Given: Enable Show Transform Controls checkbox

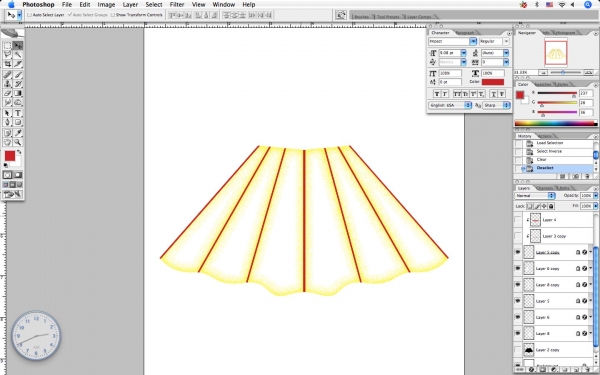Looking at the screenshot, I should [112, 15].
